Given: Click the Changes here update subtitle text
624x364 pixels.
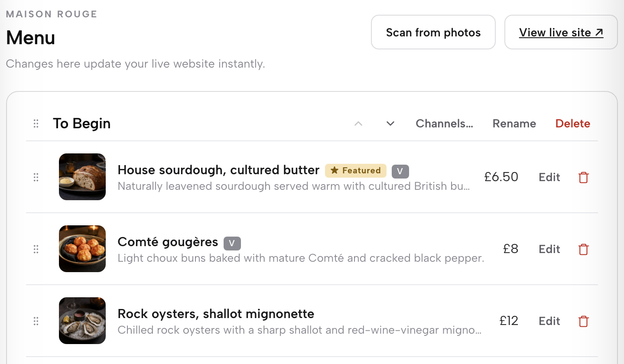Looking at the screenshot, I should [x=136, y=64].
